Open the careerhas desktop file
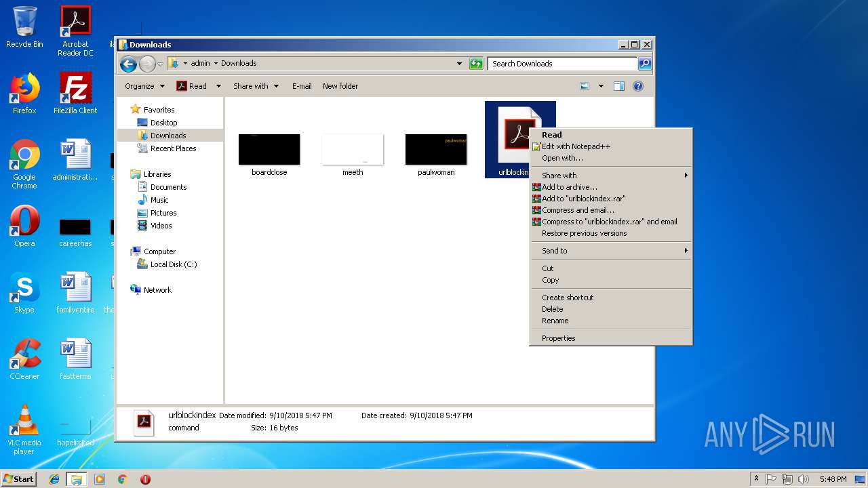Viewport: 868px width, 488px height. point(75,232)
